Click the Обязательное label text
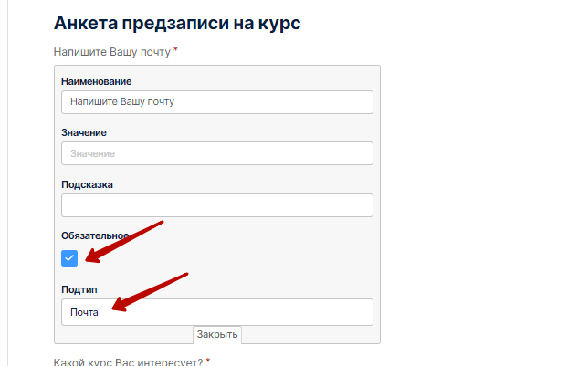Image resolution: width=588 pixels, height=366 pixels. pyautogui.click(x=95, y=235)
